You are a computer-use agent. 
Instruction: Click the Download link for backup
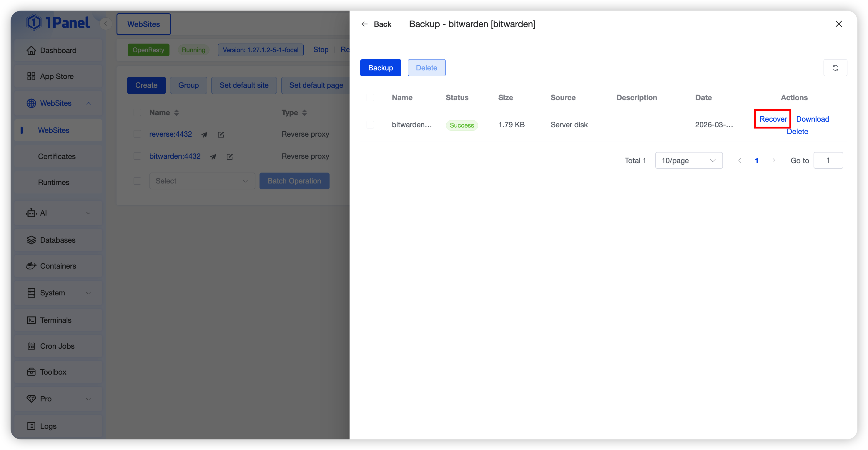812,119
